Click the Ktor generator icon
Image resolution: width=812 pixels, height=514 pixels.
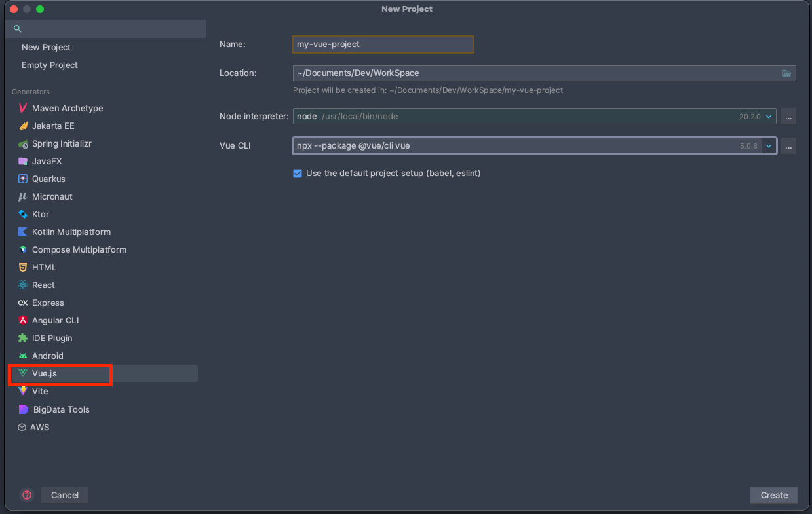click(23, 214)
